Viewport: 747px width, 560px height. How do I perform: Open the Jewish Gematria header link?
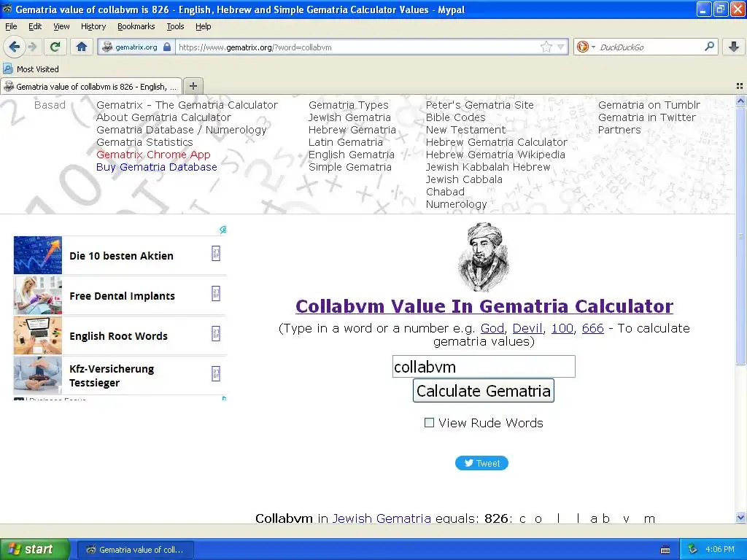[349, 117]
